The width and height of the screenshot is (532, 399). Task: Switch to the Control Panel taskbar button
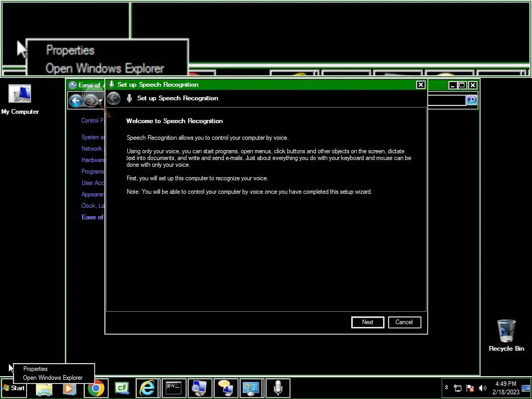(251, 388)
